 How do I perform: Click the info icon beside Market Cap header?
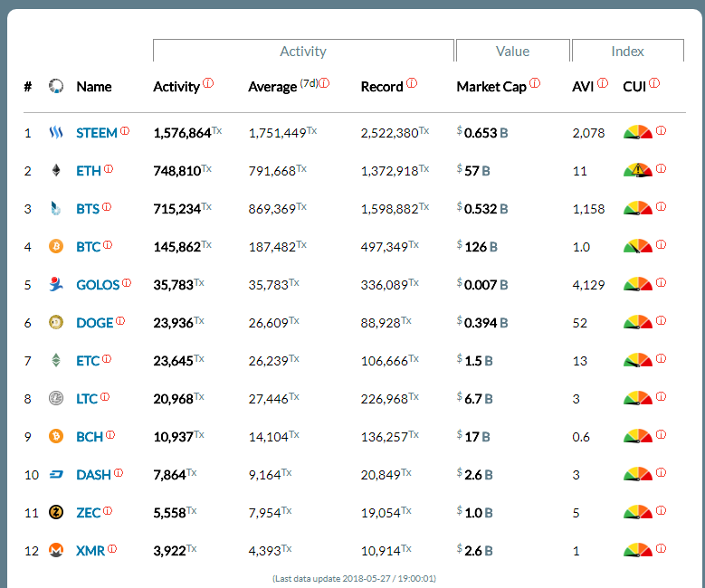pyautogui.click(x=535, y=82)
